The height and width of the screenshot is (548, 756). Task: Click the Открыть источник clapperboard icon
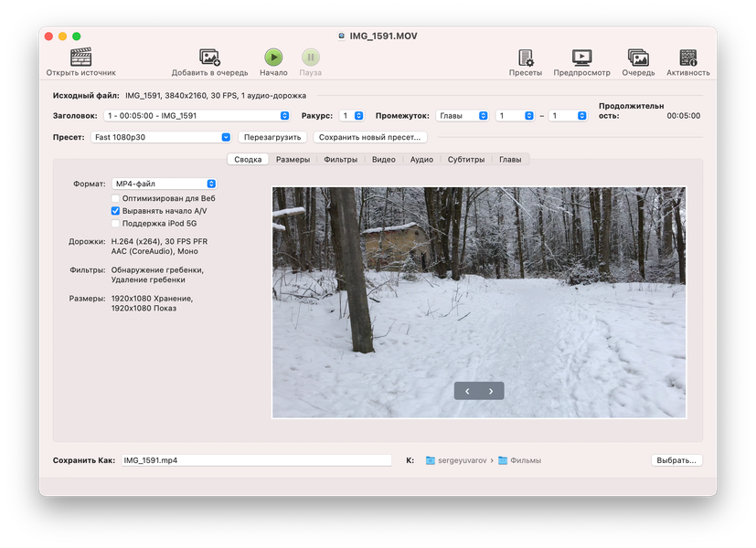point(80,58)
